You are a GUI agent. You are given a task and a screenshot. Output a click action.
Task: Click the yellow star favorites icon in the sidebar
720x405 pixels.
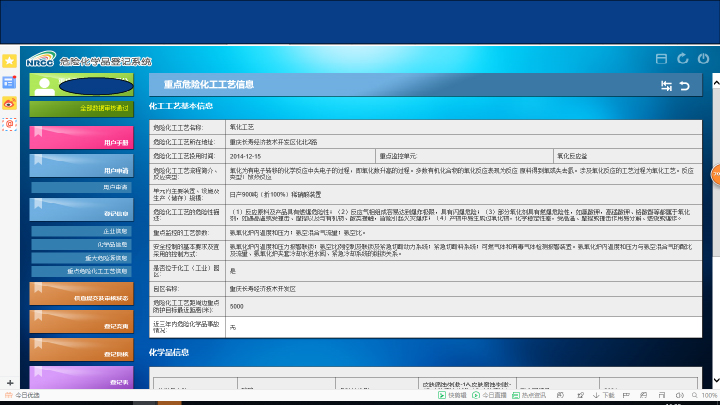click(9, 61)
